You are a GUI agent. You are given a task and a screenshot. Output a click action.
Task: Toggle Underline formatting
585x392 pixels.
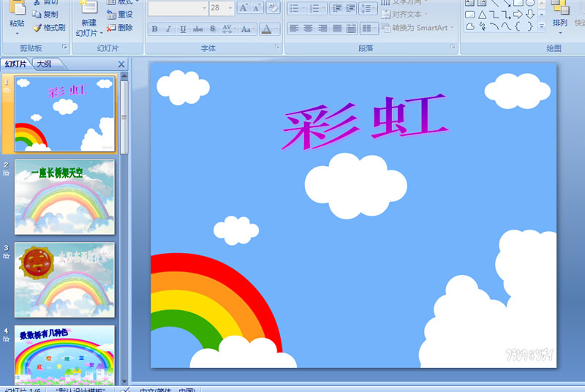183,29
